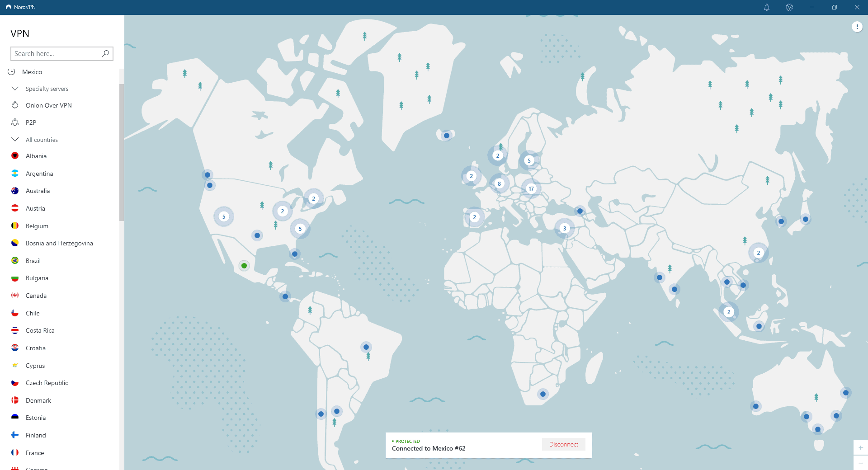868x470 pixels.
Task: Select the Florida server pin on map
Action: (295, 254)
